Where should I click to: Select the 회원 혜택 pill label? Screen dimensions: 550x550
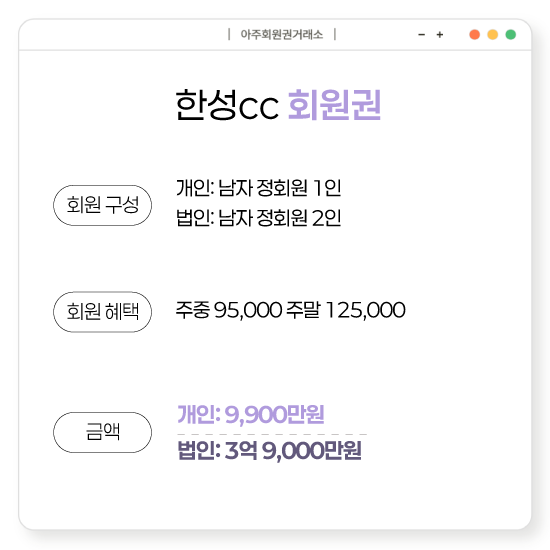point(102,312)
